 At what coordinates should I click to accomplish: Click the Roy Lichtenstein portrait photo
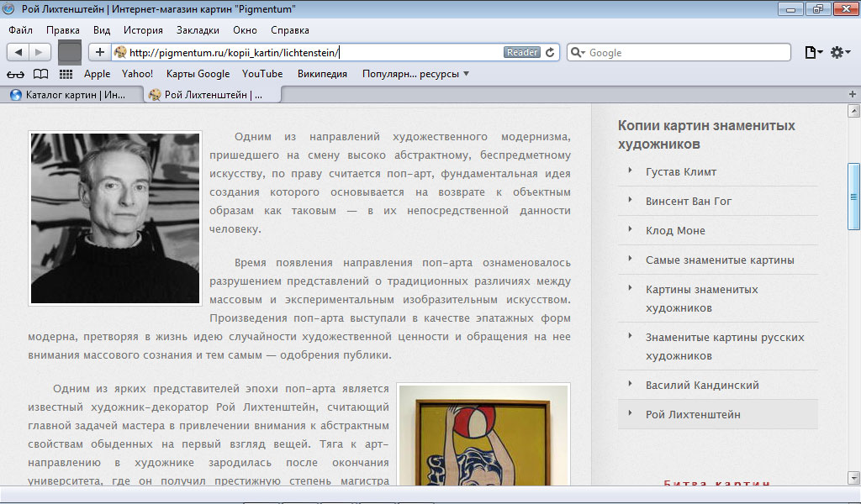(115, 218)
